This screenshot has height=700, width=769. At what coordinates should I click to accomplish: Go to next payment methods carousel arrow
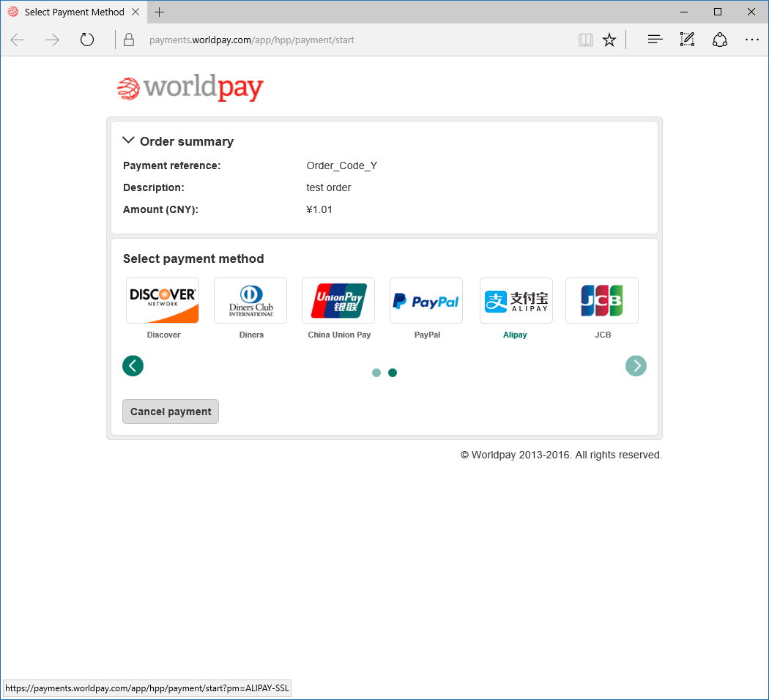tap(636, 365)
